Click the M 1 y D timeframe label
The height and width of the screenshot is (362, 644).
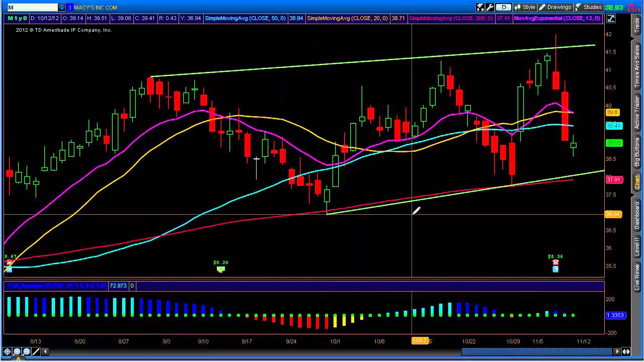17,18
